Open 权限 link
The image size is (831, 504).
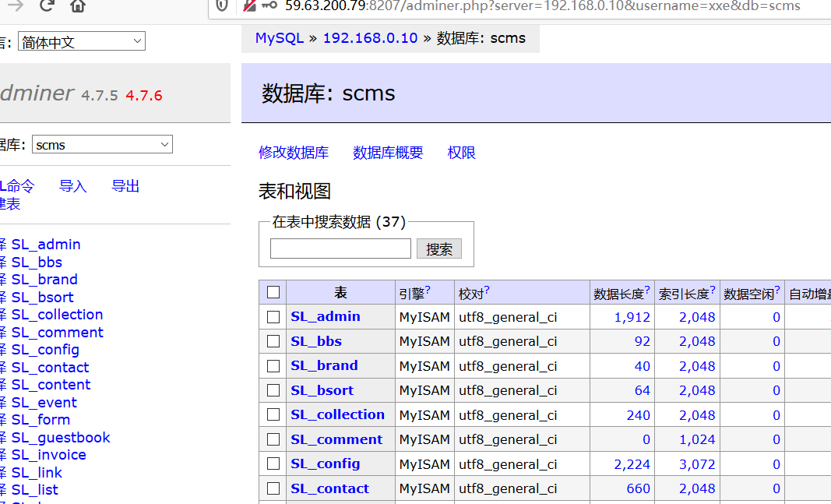click(x=462, y=153)
